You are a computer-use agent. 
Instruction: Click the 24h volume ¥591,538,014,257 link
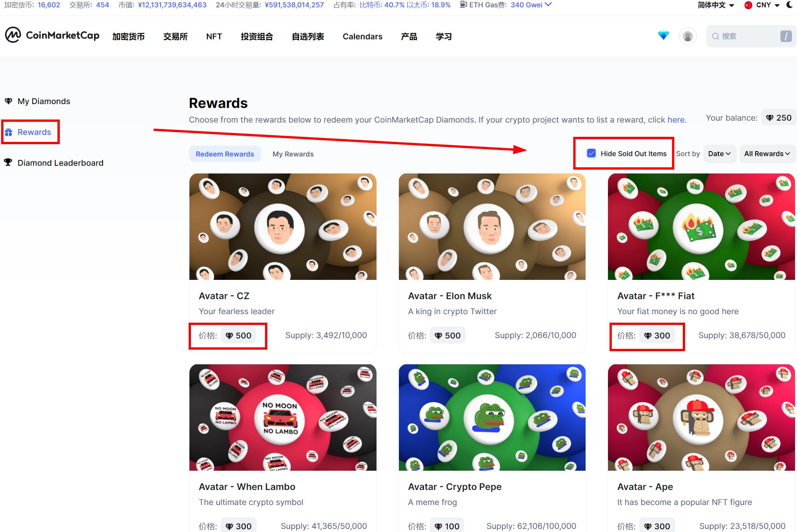(294, 5)
